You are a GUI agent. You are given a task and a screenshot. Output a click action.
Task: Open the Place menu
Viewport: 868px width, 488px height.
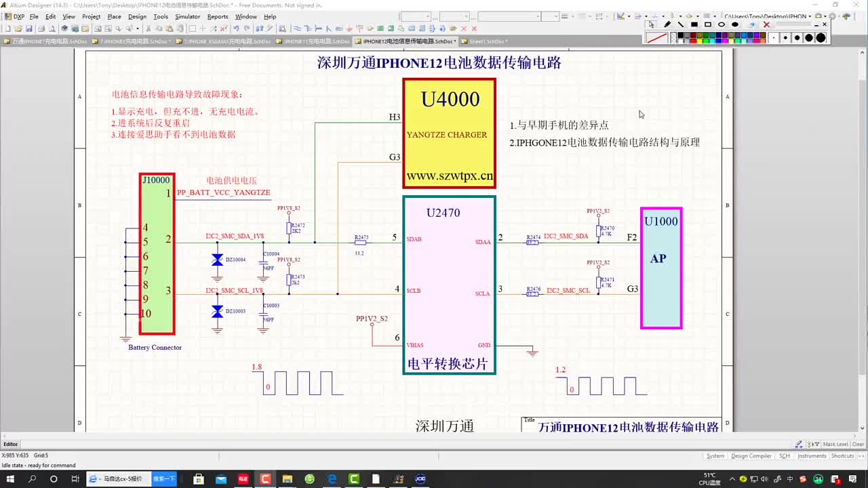[114, 16]
